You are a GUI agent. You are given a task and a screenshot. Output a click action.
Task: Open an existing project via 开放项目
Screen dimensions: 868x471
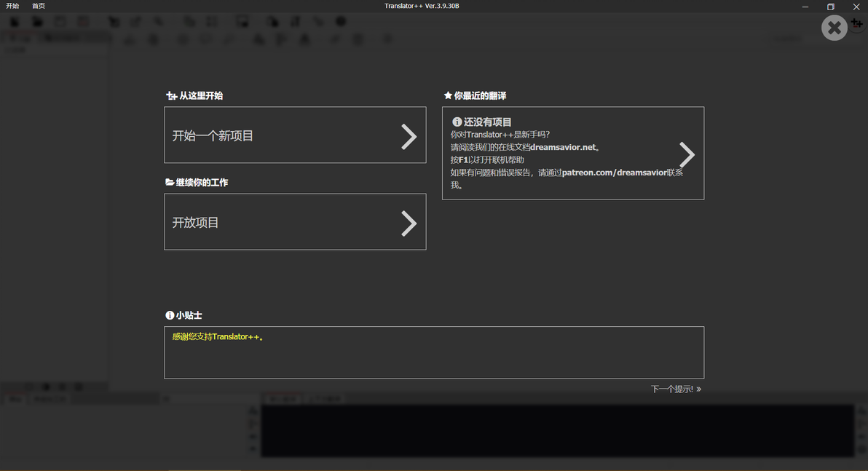[295, 222]
